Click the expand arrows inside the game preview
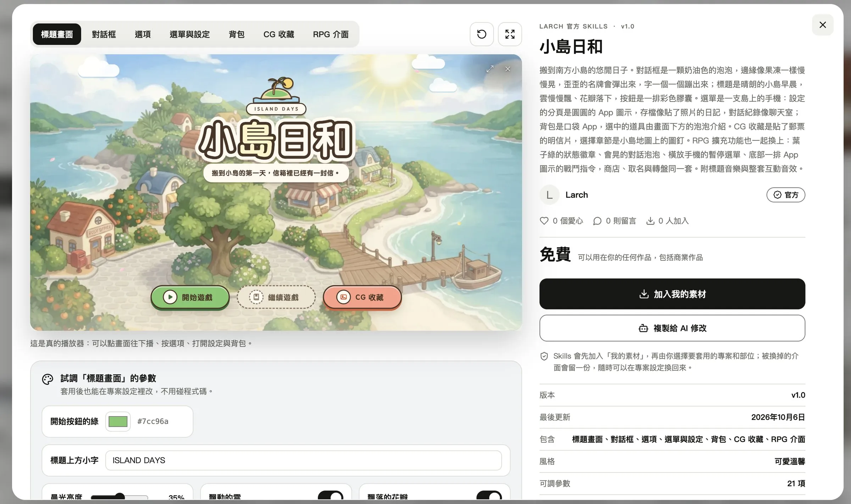Screen dimensions: 851x504 click(490, 69)
